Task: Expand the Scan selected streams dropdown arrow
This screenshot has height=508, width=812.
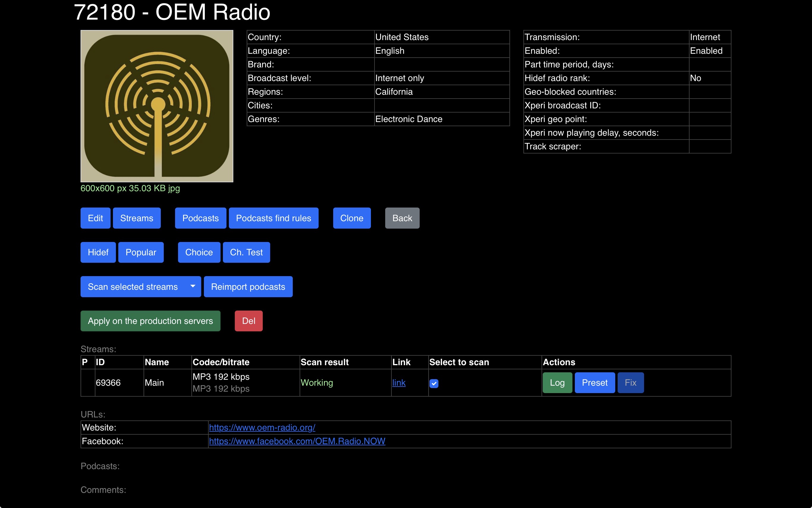Action: [x=193, y=286]
